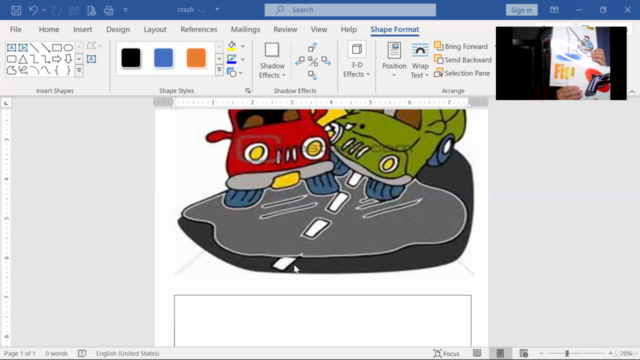
Task: Click the Search box in the title bar
Action: click(x=350, y=10)
